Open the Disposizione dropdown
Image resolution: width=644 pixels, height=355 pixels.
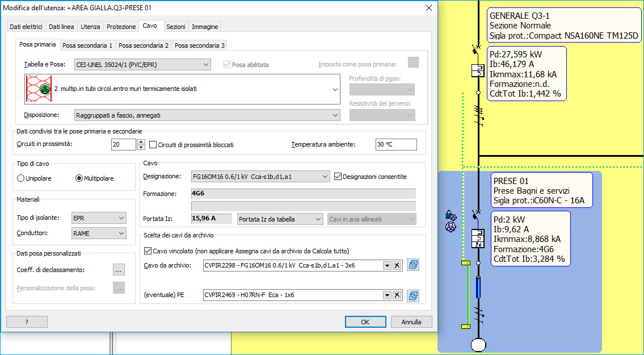pyautogui.click(x=208, y=116)
